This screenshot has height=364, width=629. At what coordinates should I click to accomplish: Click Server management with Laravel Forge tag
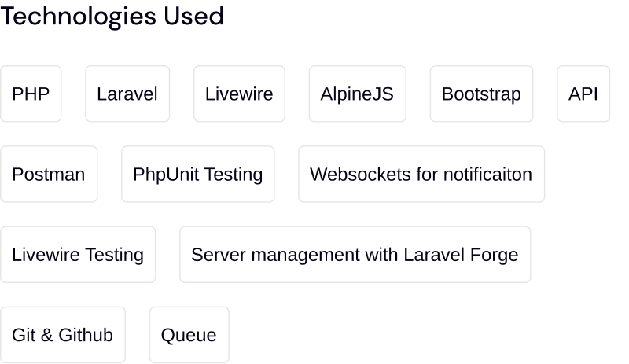click(355, 255)
